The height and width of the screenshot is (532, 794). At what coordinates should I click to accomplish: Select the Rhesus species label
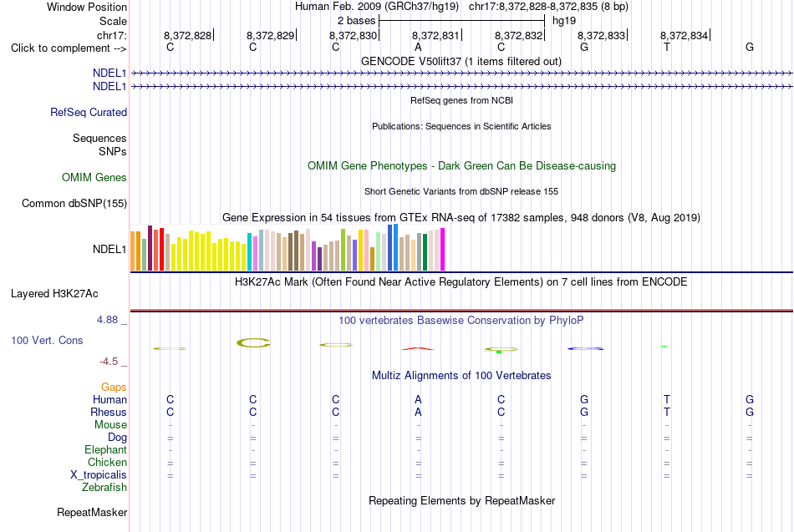[x=109, y=412]
